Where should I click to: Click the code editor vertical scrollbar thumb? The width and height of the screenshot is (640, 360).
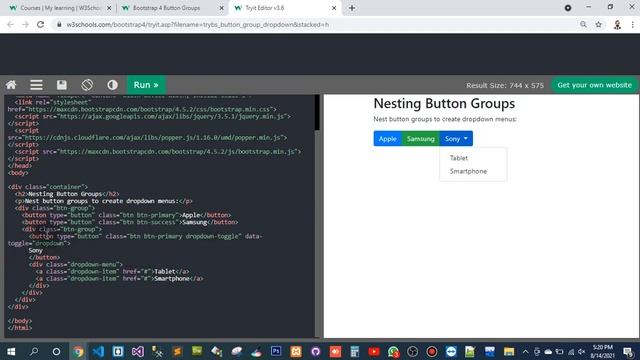point(317,113)
